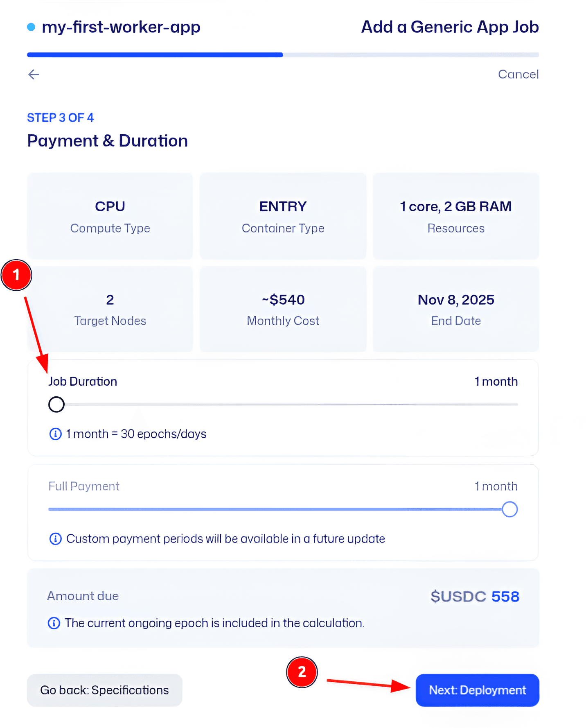Image resolution: width=586 pixels, height=728 pixels.
Task: Click info icon beside ongoing epoch note
Action: click(x=54, y=623)
